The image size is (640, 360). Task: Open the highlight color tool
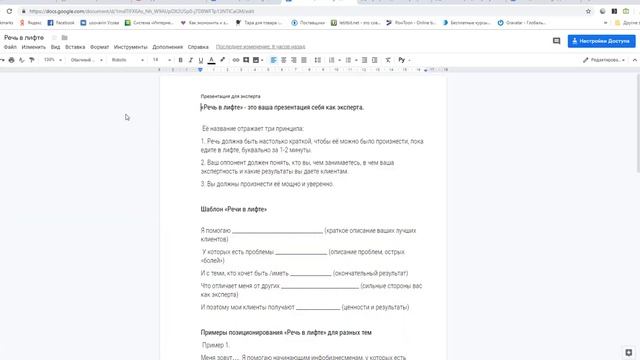click(222, 60)
